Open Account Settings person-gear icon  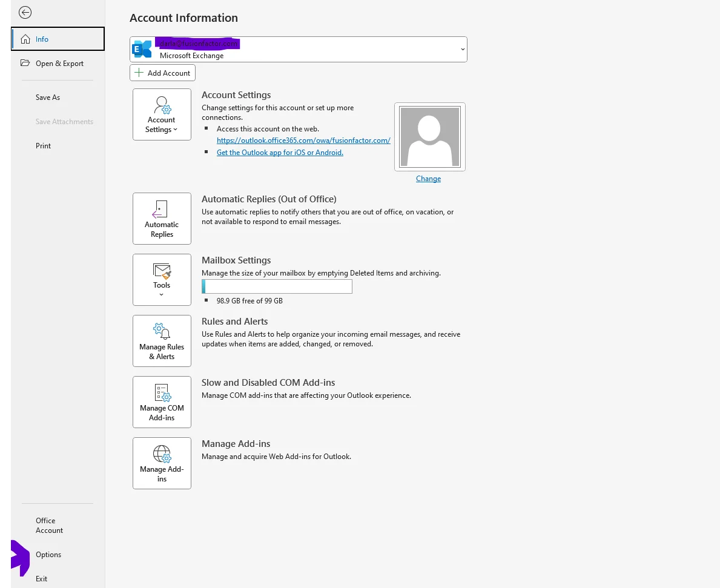[162, 105]
